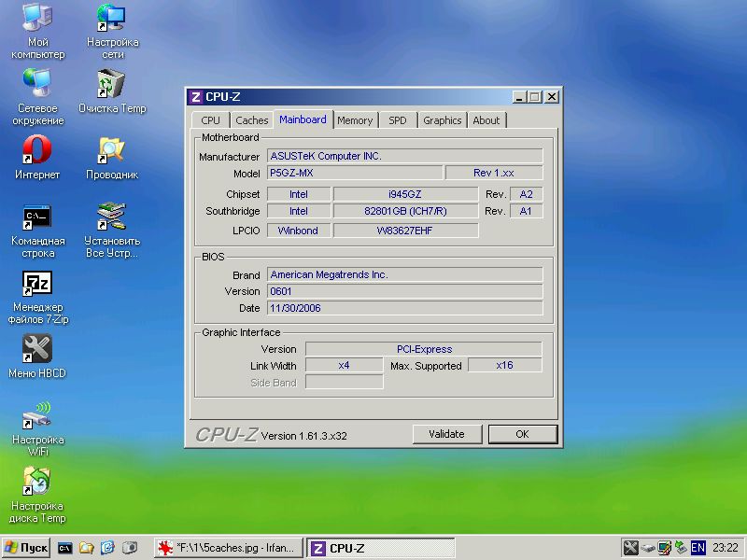Click the EN language indicator
This screenshot has height=560, width=747.
pos(698,548)
